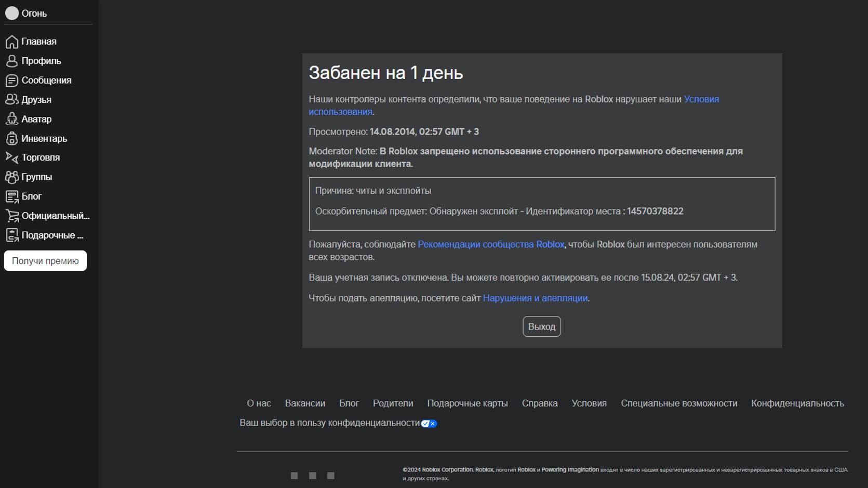Toggle the privacy choices switch icon
This screenshot has width=868, height=488.
point(429,424)
